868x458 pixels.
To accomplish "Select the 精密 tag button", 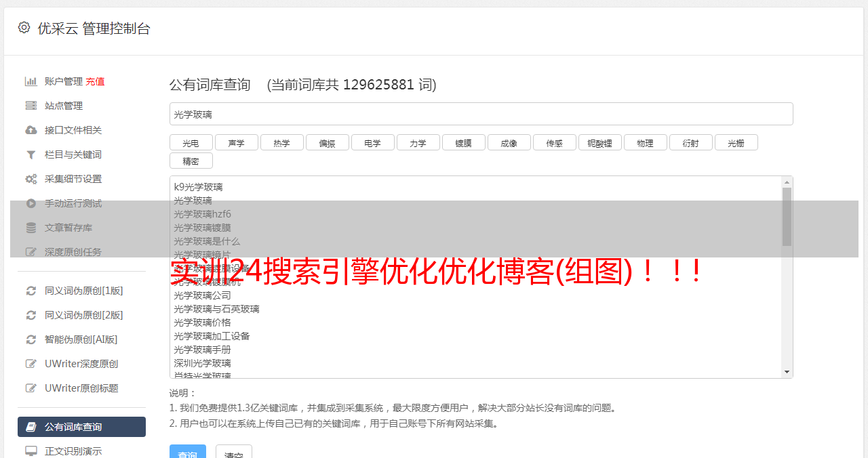I will [191, 161].
